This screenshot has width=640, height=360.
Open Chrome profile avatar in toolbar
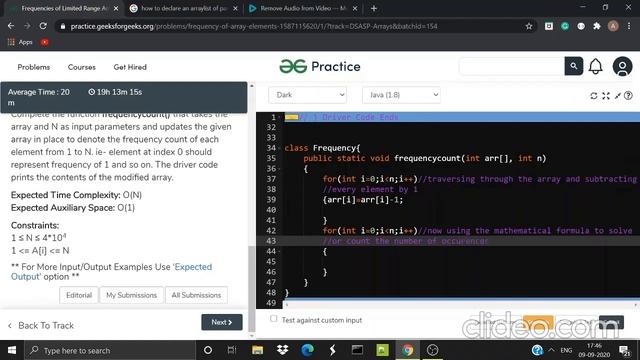click(613, 26)
